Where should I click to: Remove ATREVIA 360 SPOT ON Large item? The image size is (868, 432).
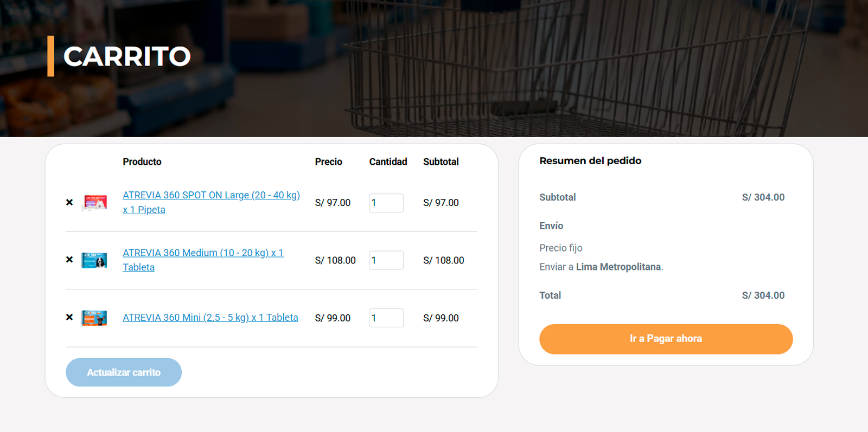pyautogui.click(x=69, y=202)
